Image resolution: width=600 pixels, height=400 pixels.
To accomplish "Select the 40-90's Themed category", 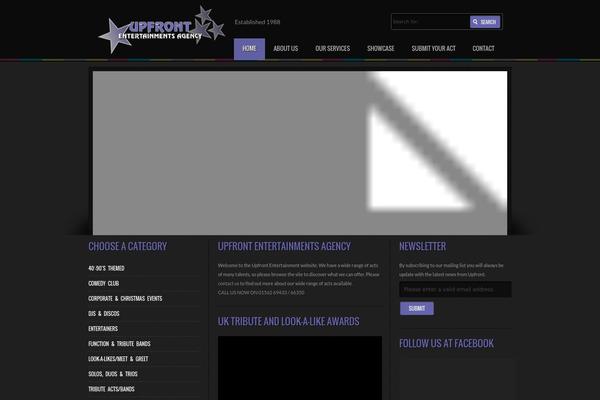I will (106, 268).
